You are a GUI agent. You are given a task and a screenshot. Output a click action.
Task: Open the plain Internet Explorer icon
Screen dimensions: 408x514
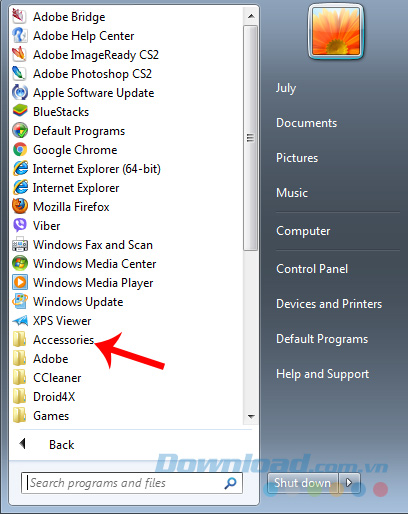tap(19, 188)
